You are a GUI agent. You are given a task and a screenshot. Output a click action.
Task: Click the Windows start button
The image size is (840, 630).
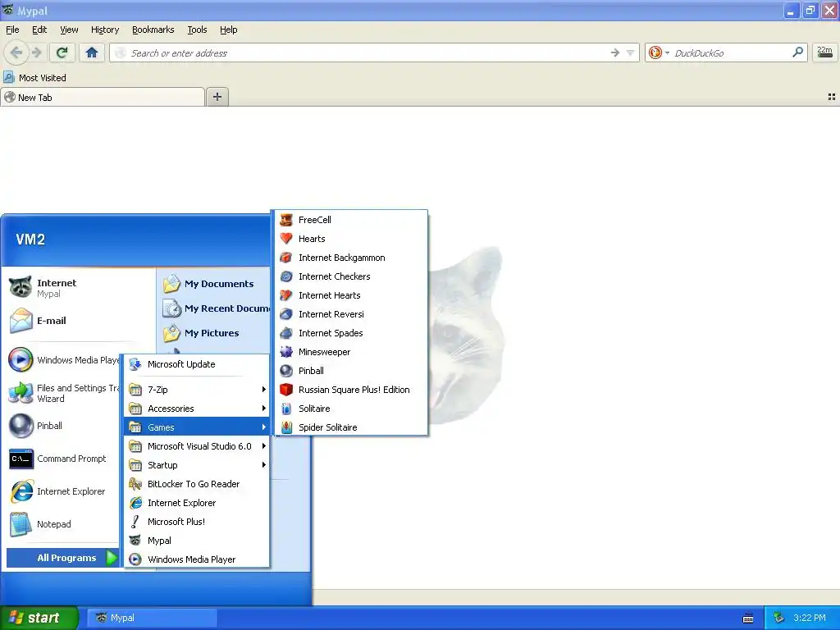(x=39, y=618)
